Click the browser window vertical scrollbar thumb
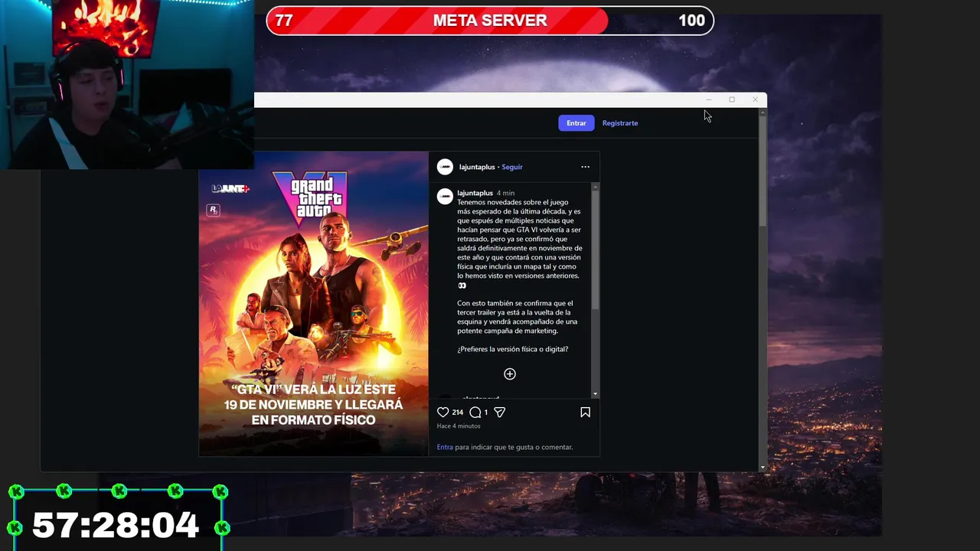The width and height of the screenshot is (980, 551). 762,172
